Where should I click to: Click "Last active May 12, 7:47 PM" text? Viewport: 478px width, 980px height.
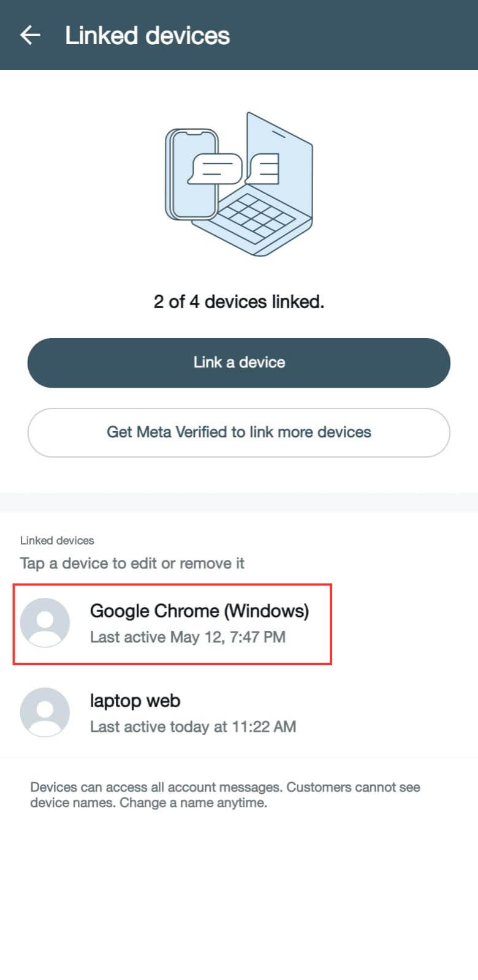pos(188,638)
